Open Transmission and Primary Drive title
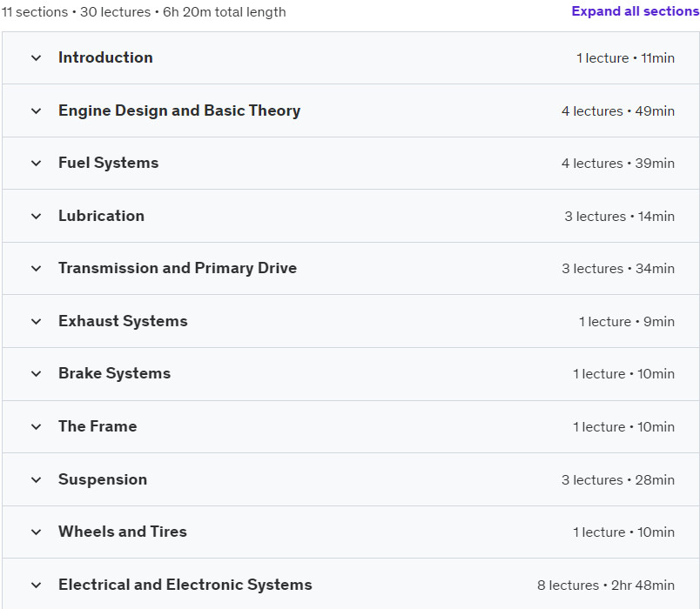 178,268
